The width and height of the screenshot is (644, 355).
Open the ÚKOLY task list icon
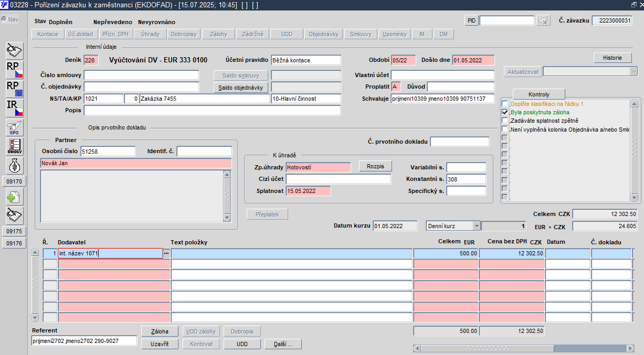(15, 146)
